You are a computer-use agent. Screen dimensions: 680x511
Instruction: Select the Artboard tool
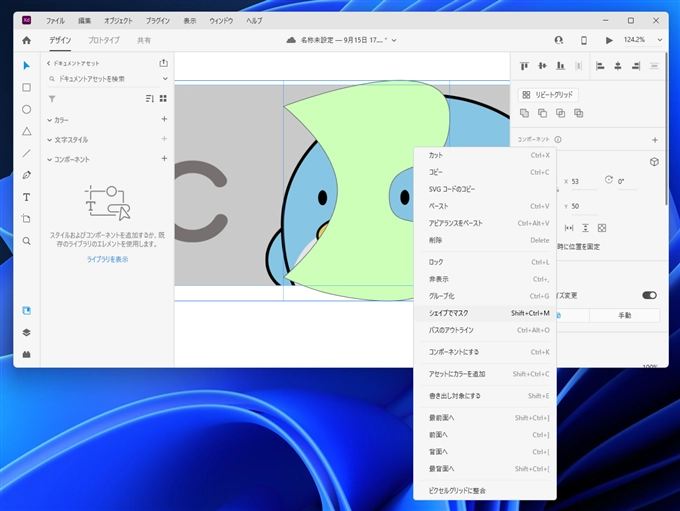click(x=26, y=219)
